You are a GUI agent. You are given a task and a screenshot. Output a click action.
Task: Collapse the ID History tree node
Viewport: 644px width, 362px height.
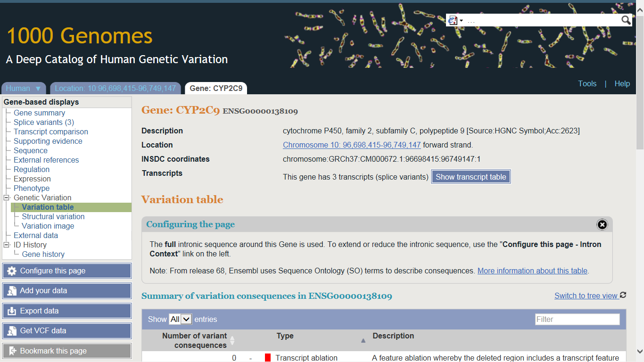pos(7,245)
